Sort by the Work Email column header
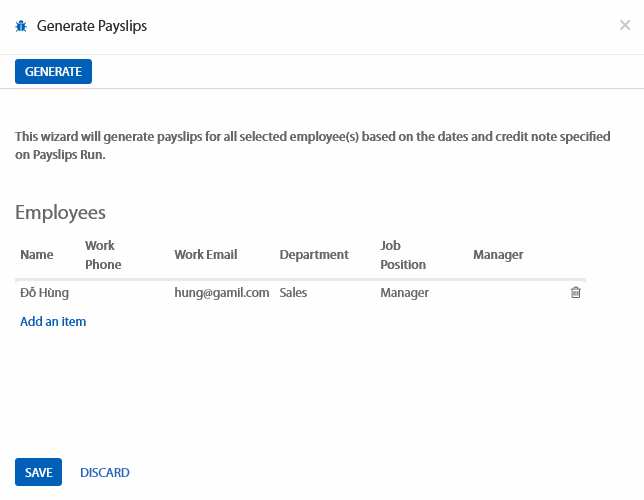644x500 pixels. point(206,255)
